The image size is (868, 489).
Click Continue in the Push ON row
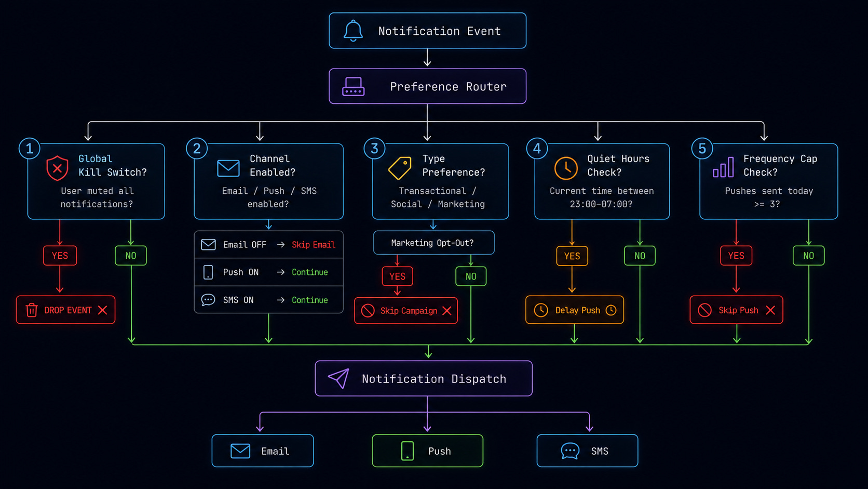pyautogui.click(x=310, y=272)
